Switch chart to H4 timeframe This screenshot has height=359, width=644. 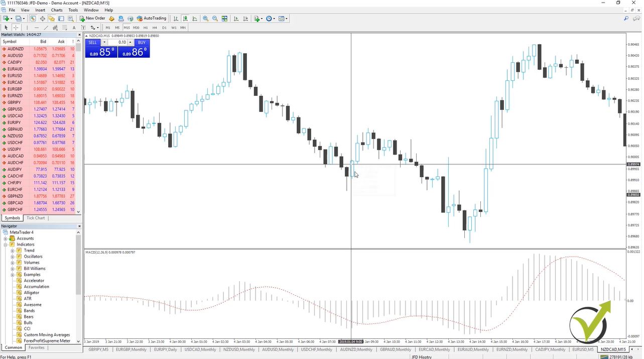pos(155,27)
